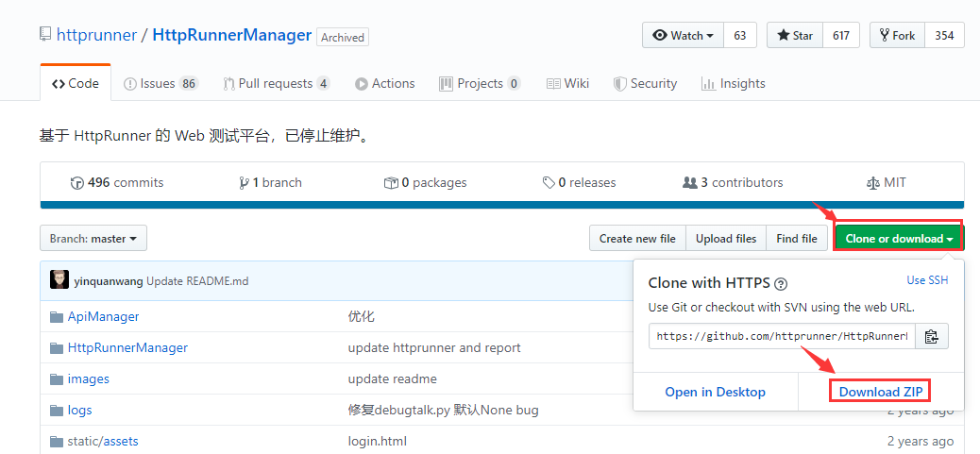
Task: Switch to the Issues tab
Action: (x=161, y=84)
